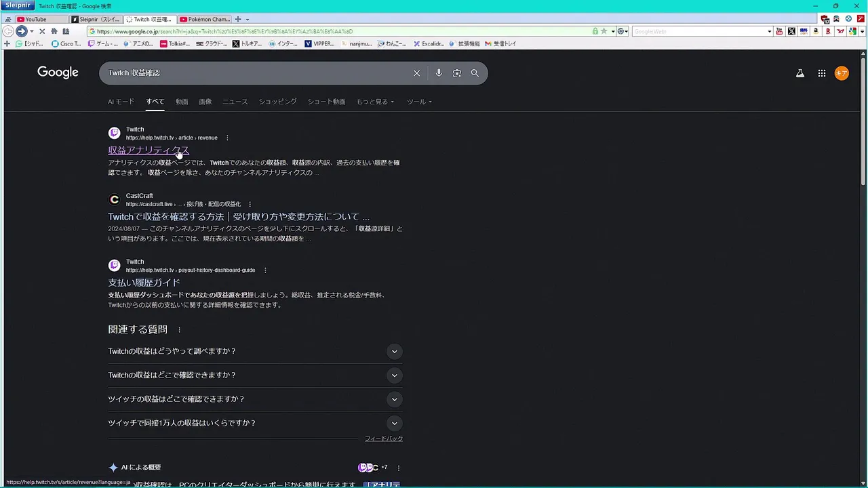Open the search engine dropdown arrow
The image size is (868, 488).
[x=769, y=31]
